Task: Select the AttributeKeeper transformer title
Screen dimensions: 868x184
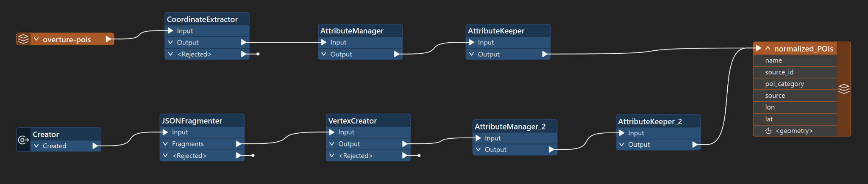Action: click(496, 30)
